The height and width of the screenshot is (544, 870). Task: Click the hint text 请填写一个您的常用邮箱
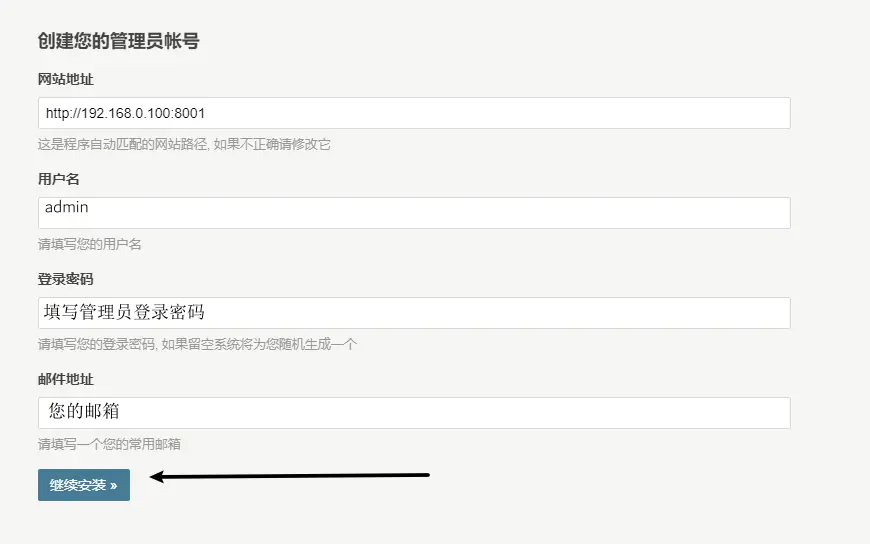pyautogui.click(x=109, y=444)
